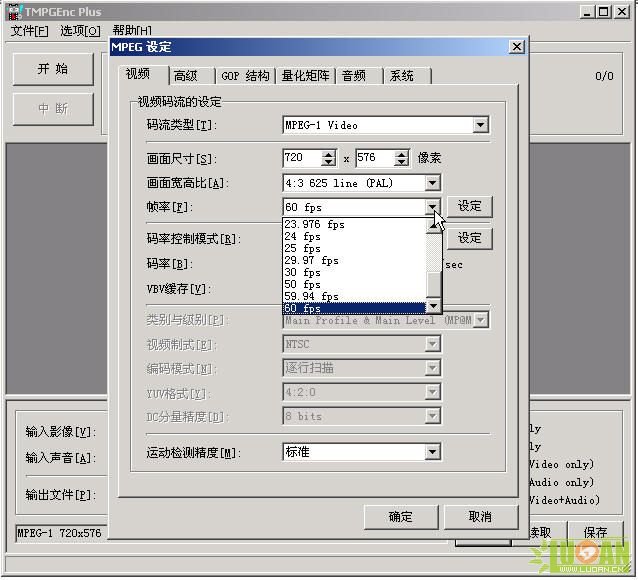Image resolution: width=638 pixels, height=580 pixels.
Task: Select highlighted 60 fps list entry
Action: 354,309
